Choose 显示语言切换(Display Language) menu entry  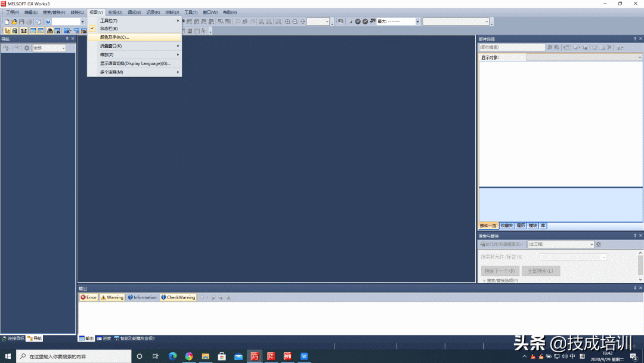[x=134, y=63]
